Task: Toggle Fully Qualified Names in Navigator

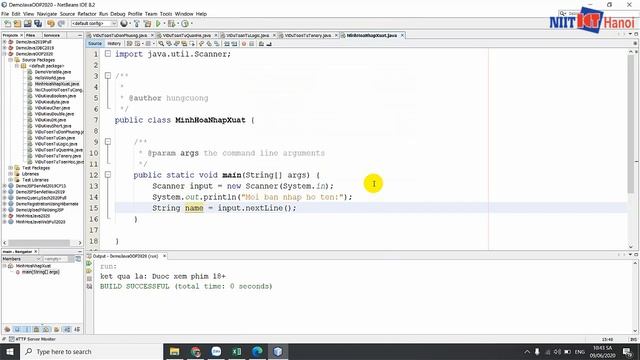Action: point(57,329)
